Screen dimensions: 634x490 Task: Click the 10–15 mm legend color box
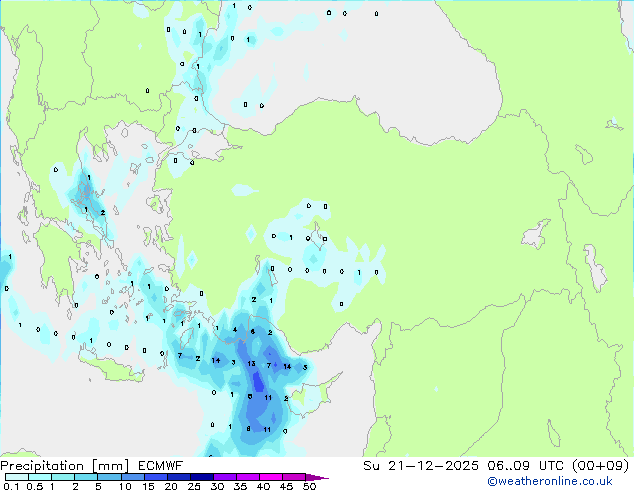132,477
